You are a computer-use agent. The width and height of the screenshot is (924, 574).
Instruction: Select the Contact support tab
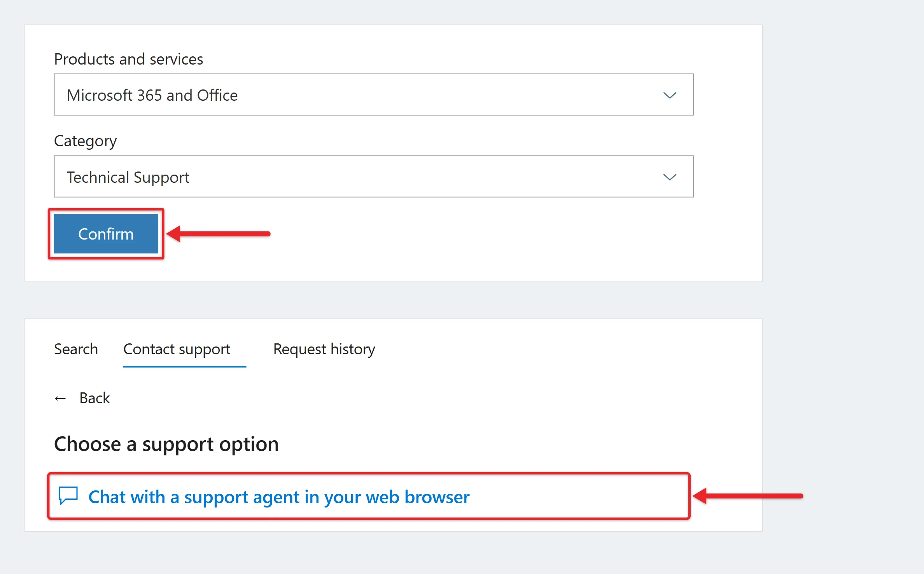point(177,350)
